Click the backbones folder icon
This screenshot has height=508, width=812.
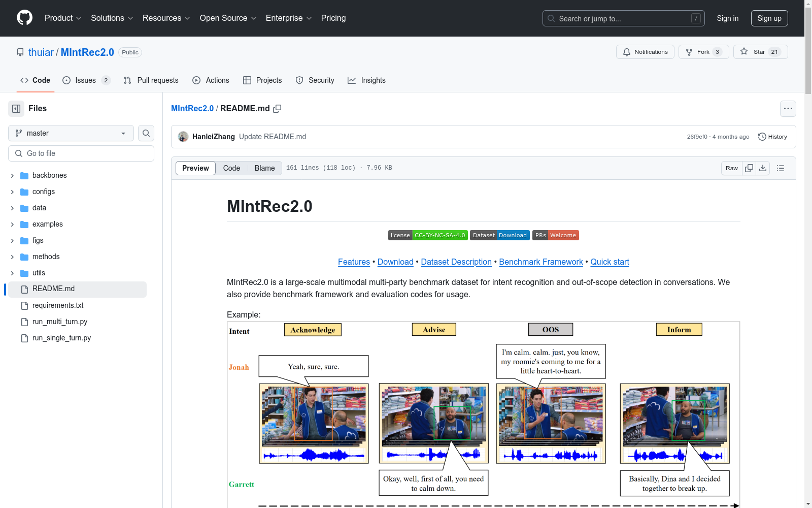(x=24, y=175)
